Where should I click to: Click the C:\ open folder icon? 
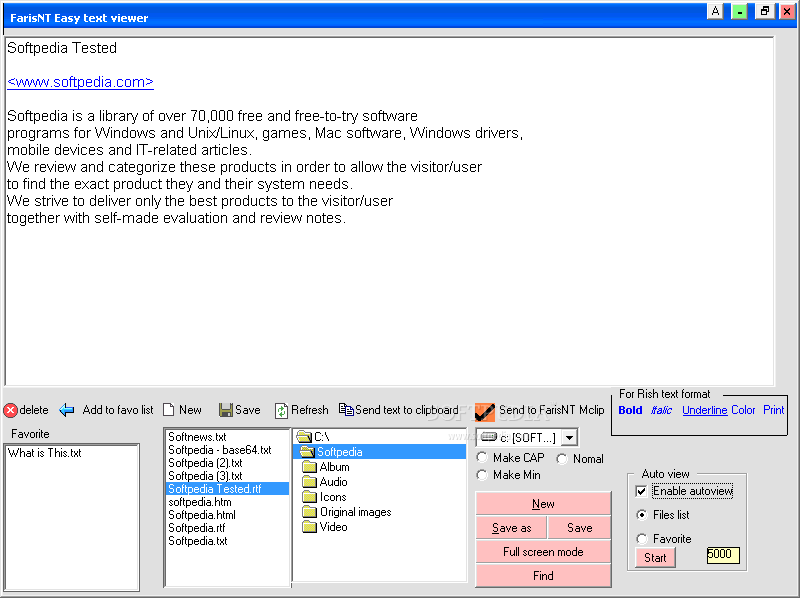(x=304, y=437)
